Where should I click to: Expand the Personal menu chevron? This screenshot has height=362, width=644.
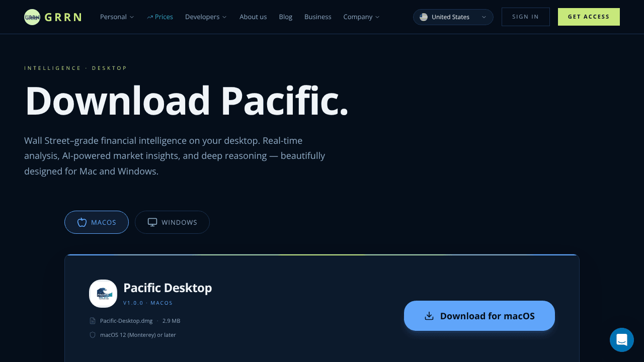pyautogui.click(x=132, y=17)
